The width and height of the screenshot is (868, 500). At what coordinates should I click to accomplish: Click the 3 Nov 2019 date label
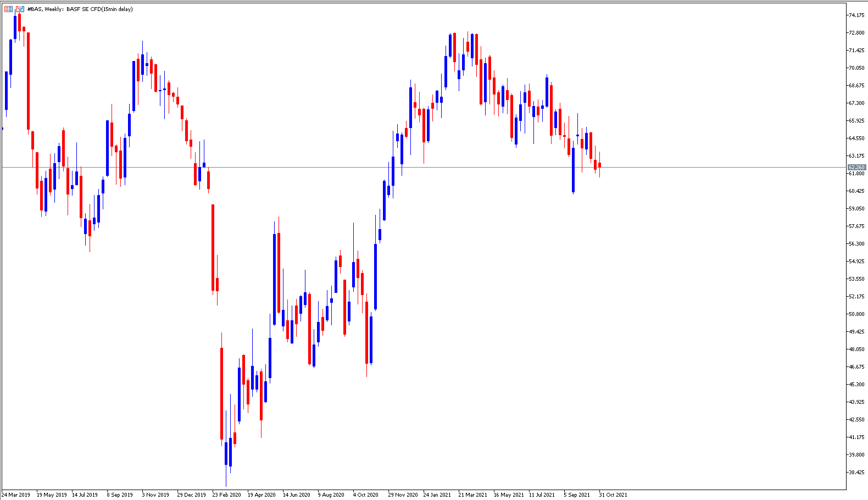coord(155,495)
